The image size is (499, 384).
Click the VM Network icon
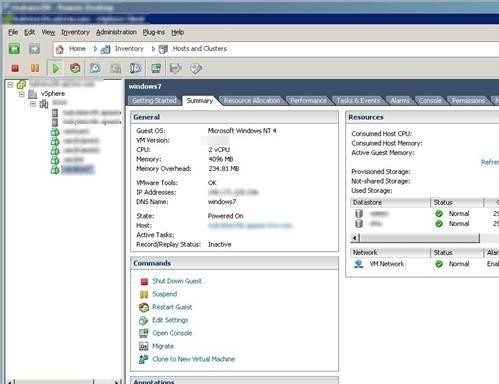[359, 264]
